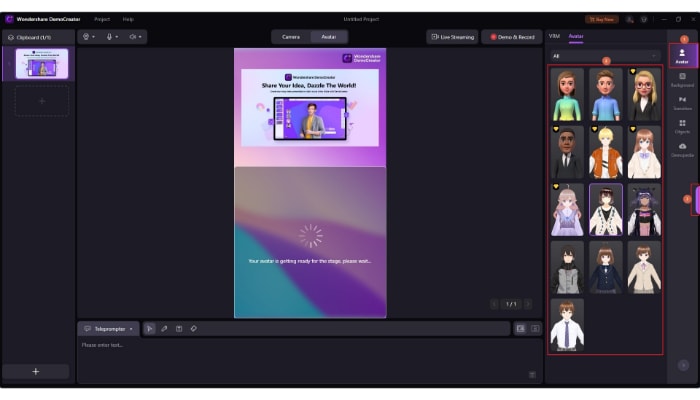700x400 pixels.
Task: Select the first slide thumbnail in Clipboard
Action: (42, 63)
